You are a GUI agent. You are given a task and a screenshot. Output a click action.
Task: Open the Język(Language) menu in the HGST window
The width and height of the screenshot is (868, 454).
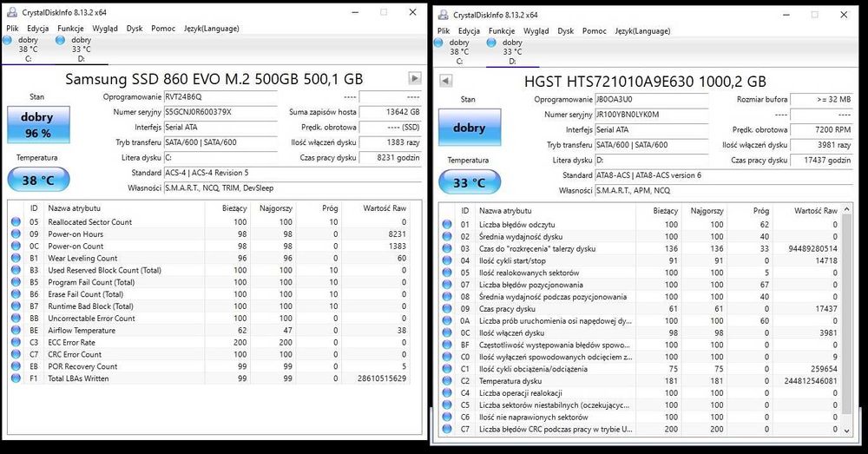[642, 31]
